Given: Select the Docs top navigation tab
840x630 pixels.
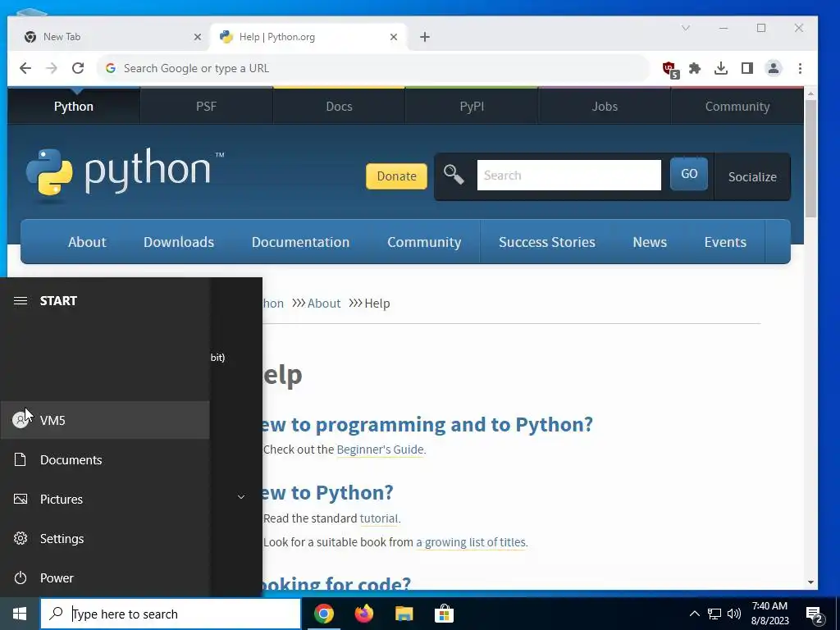Looking at the screenshot, I should (339, 106).
